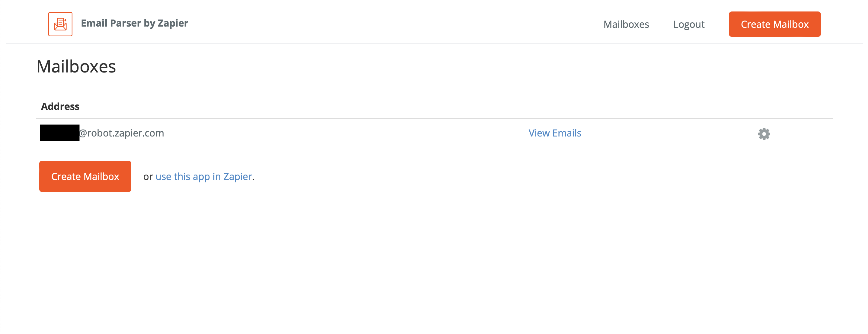This screenshot has height=334, width=868.
Task: Start a new mailbox from the top-right orange button
Action: pyautogui.click(x=775, y=24)
